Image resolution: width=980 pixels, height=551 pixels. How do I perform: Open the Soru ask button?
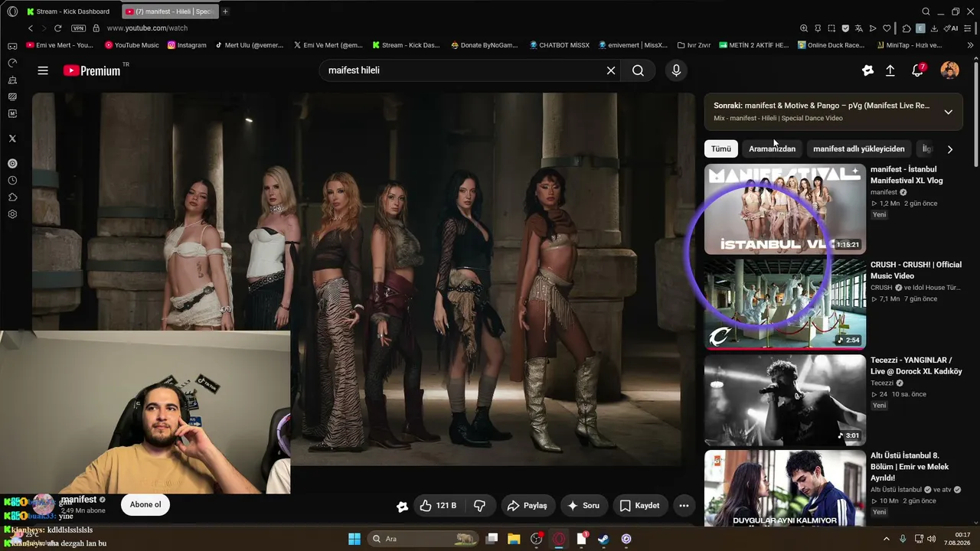(583, 506)
